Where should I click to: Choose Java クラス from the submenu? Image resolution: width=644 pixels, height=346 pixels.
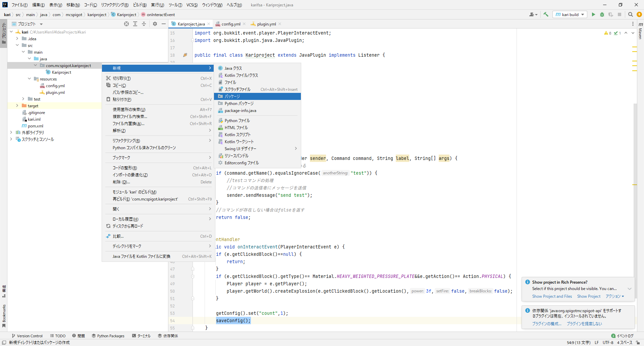pos(233,68)
